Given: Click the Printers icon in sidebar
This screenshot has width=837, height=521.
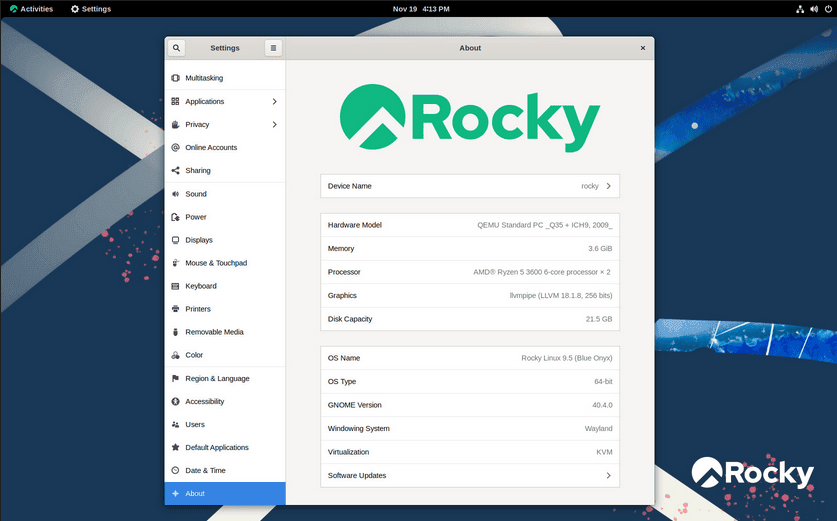Looking at the screenshot, I should [x=175, y=309].
